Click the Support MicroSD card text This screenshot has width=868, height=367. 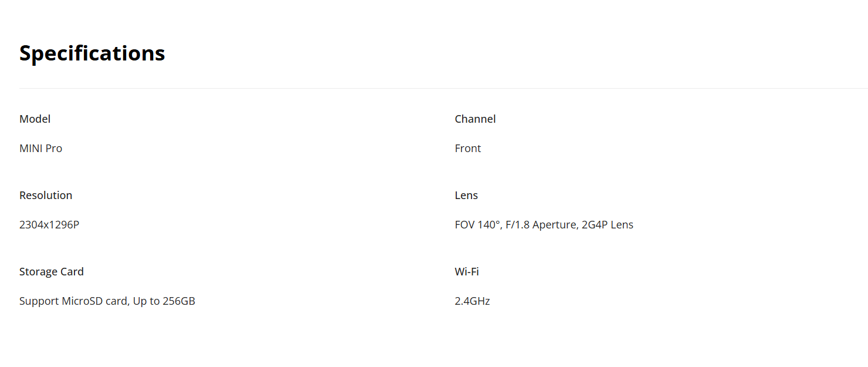pos(73,301)
